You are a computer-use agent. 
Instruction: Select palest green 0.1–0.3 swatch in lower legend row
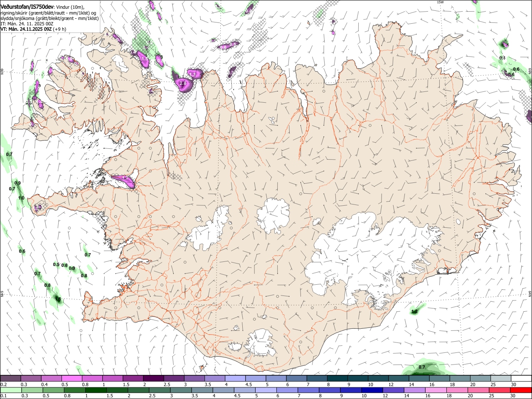[11, 390]
